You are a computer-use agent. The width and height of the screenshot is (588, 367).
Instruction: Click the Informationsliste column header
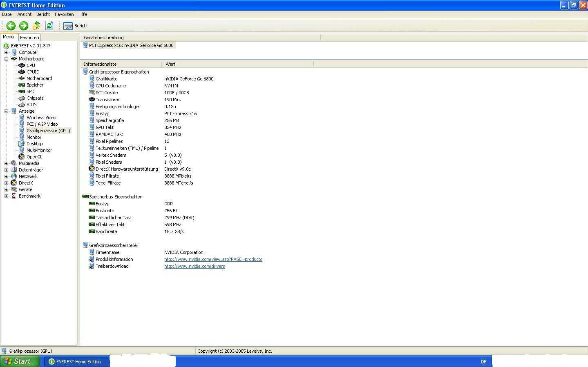[x=121, y=64]
